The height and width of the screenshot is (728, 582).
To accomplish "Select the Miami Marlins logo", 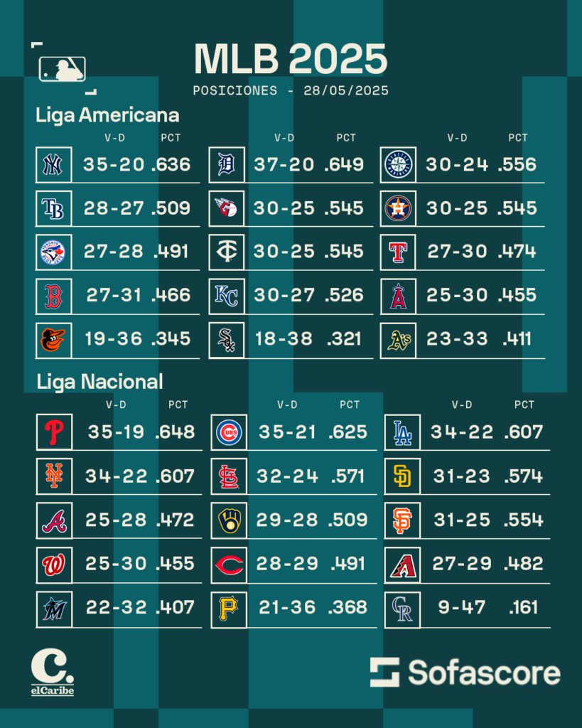I will pyautogui.click(x=54, y=609).
